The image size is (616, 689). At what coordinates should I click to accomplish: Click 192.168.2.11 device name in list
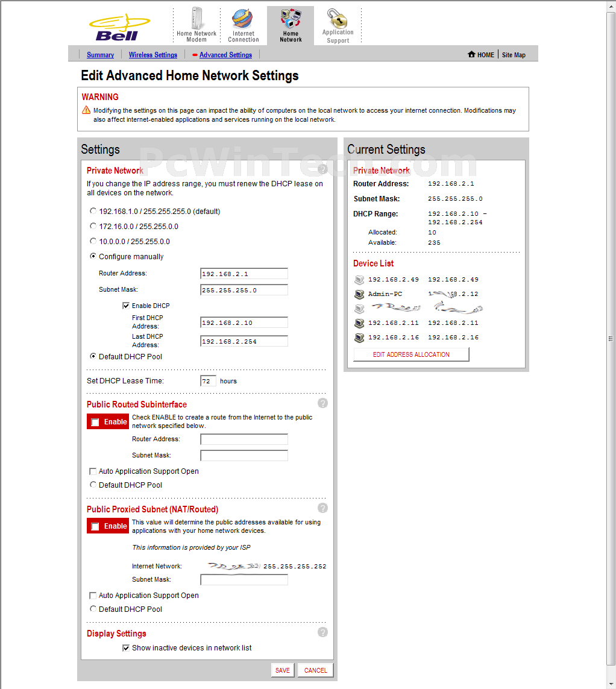point(393,323)
